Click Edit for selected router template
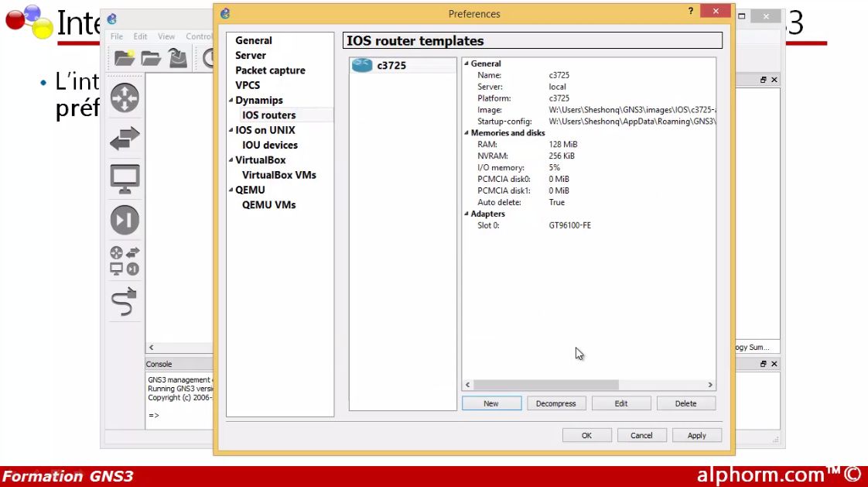The height and width of the screenshot is (487, 868). click(x=621, y=403)
